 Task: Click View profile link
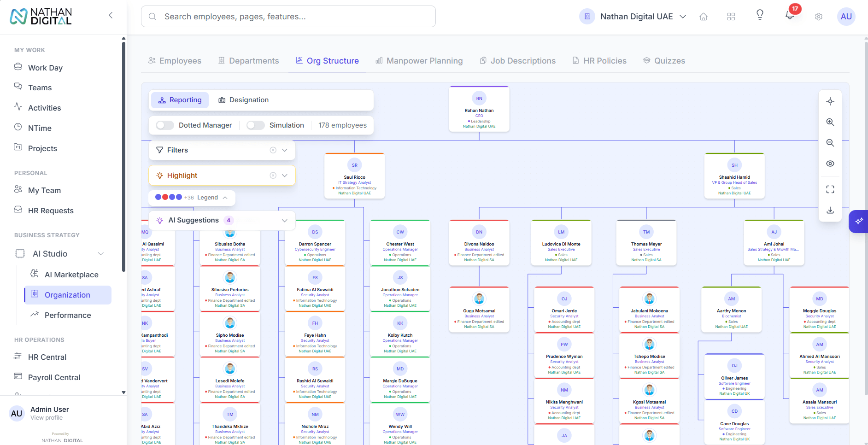click(x=47, y=418)
